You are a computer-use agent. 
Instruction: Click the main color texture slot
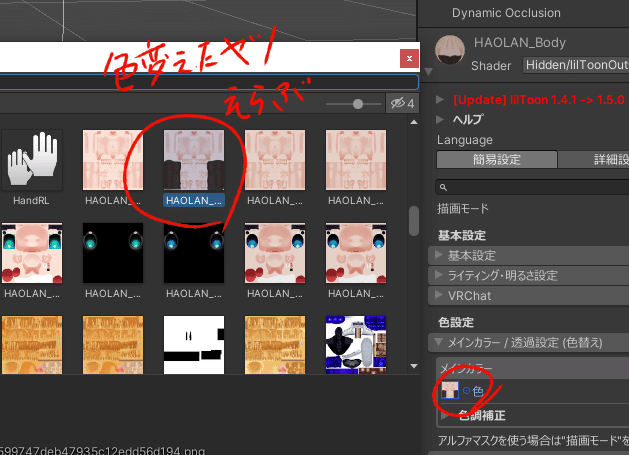[x=450, y=390]
